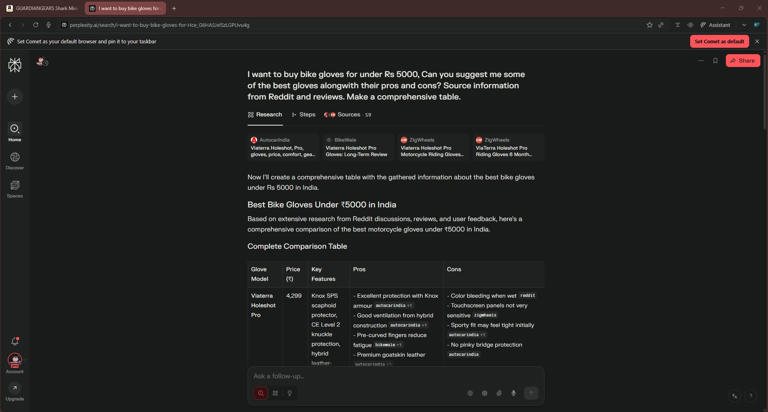Open Spaces in the sidebar
Viewport: 768px width, 412px height.
click(14, 186)
